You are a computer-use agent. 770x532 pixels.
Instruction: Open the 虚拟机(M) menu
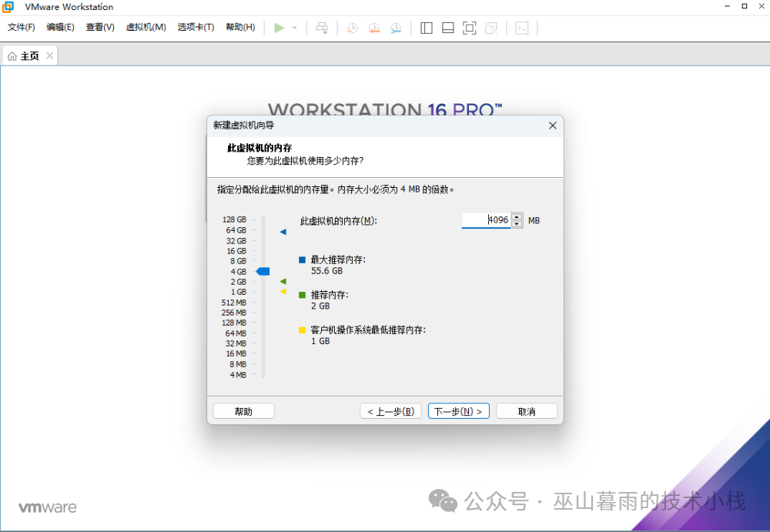click(x=146, y=27)
